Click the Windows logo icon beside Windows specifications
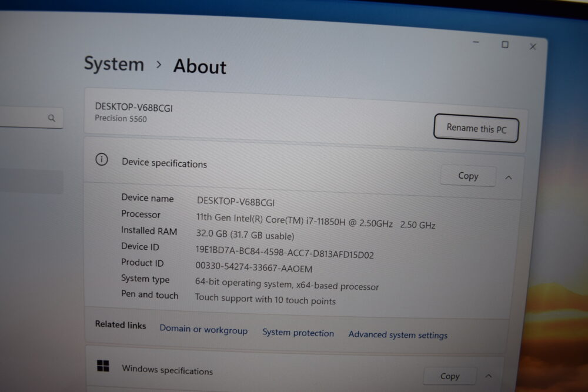Viewport: 588px width, 392px height. coord(103,366)
